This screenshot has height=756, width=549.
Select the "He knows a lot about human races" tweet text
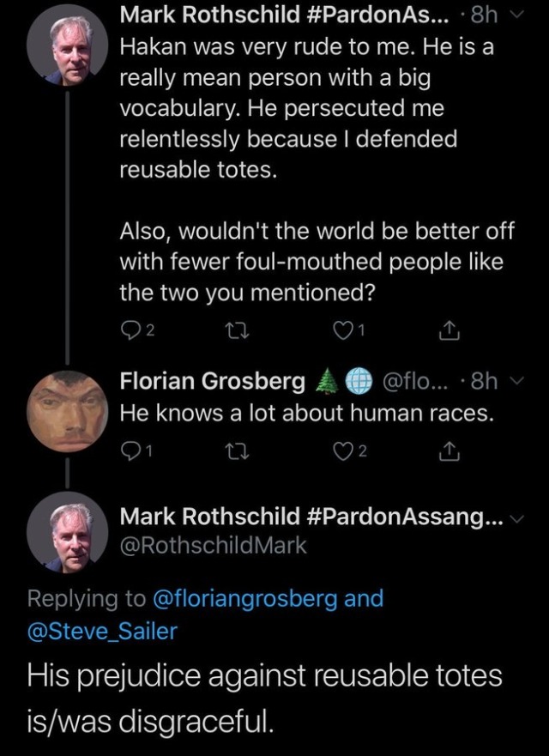pyautogui.click(x=307, y=413)
